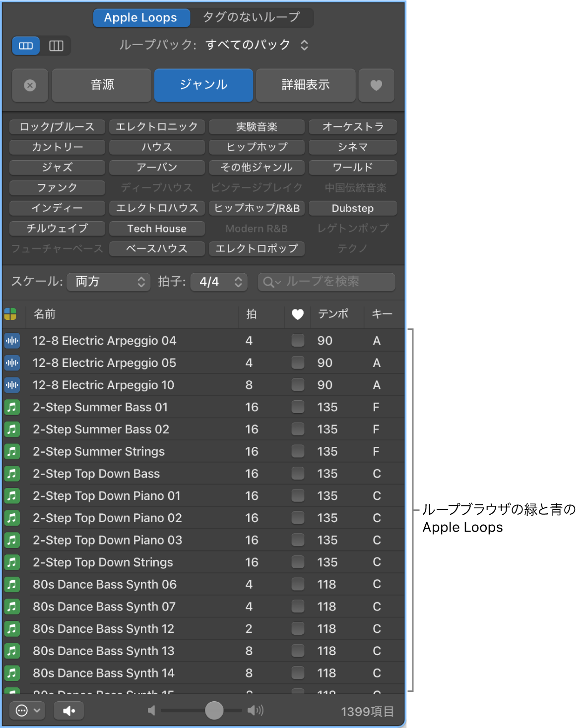This screenshot has width=586, height=728.
Task: Click green icon for 2-Step Top Down Piano 03
Action: coord(12,540)
